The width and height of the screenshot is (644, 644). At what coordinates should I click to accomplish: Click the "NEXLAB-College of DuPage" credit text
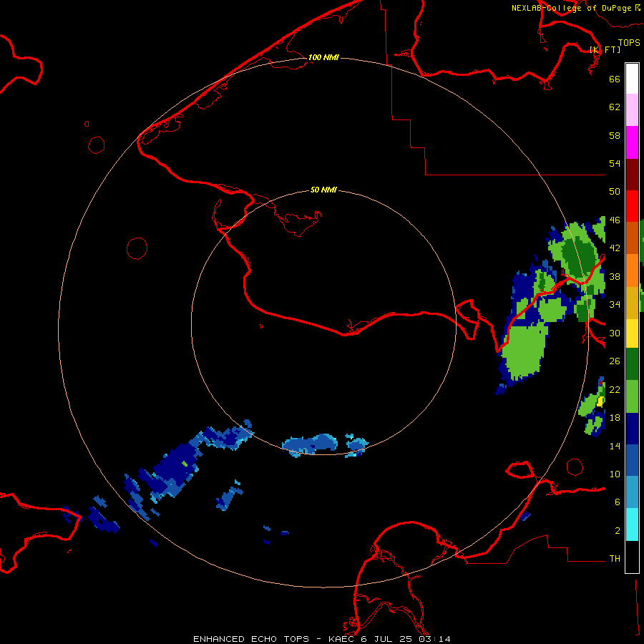pos(572,8)
